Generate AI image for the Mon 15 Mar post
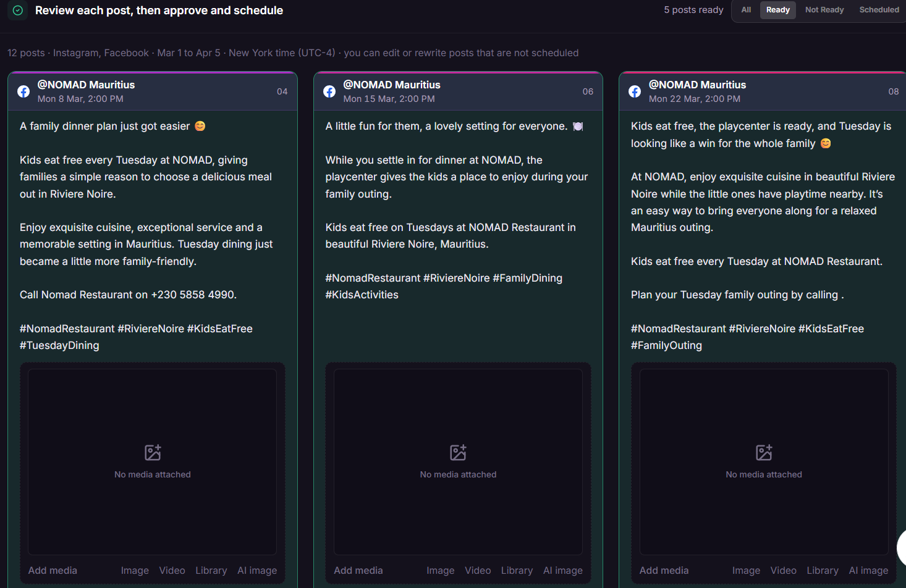Image resolution: width=906 pixels, height=588 pixels. click(x=563, y=571)
